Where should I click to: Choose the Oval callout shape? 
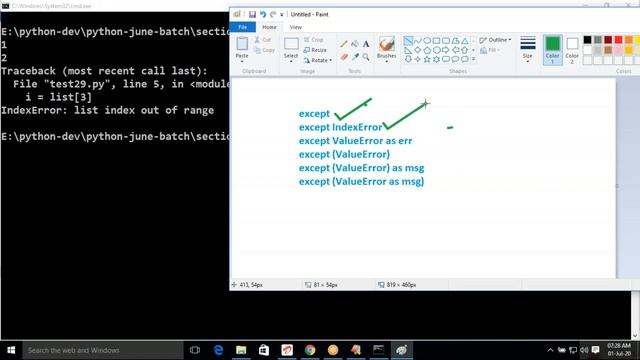[455, 60]
